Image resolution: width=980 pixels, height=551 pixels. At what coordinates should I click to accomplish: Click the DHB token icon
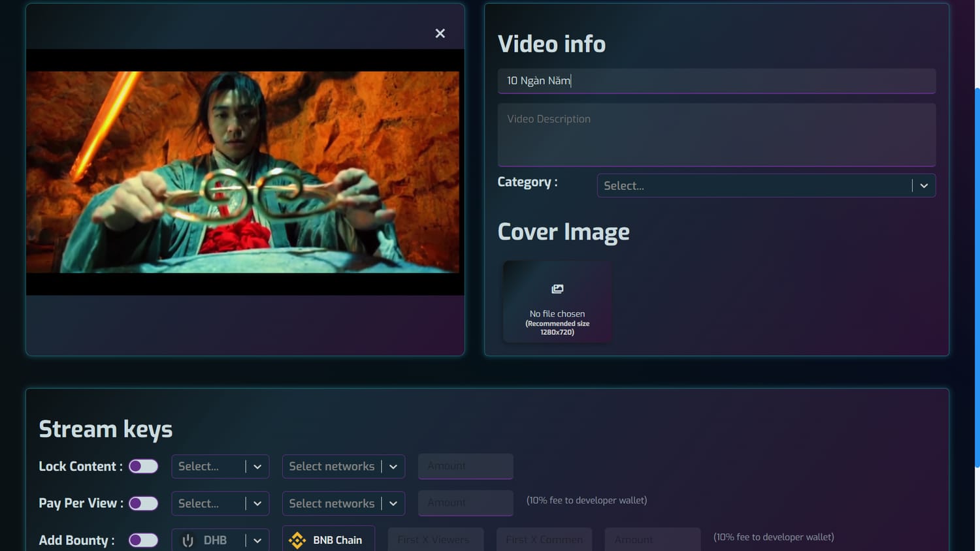click(x=188, y=540)
